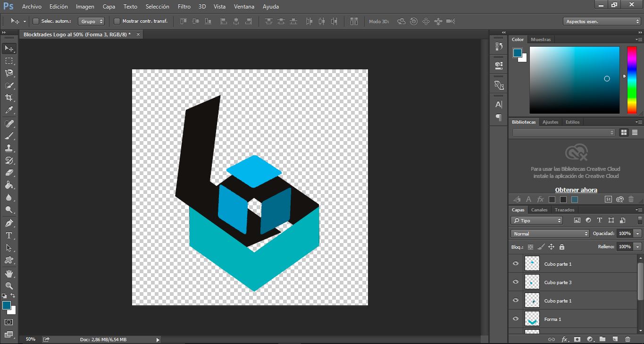Switch to the Muestras tab
This screenshot has width=644, height=344.
point(541,39)
